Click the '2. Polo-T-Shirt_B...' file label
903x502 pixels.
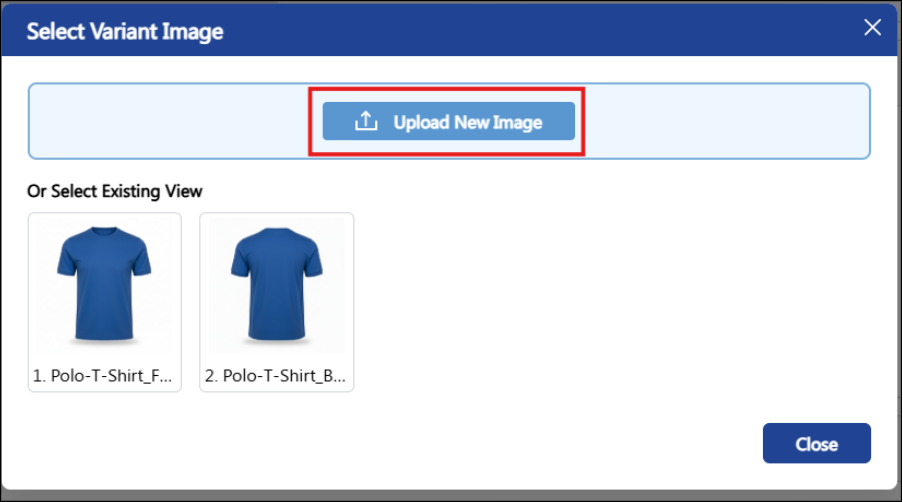pyautogui.click(x=275, y=376)
